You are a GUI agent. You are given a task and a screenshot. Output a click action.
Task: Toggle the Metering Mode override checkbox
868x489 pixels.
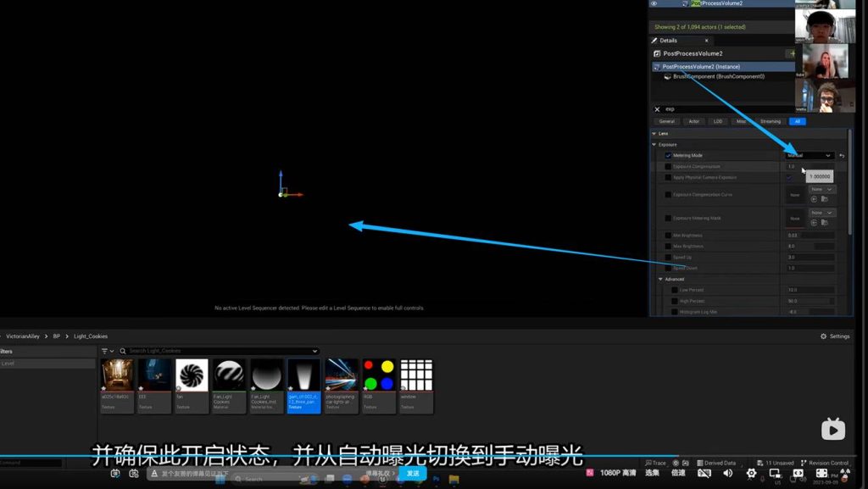668,156
